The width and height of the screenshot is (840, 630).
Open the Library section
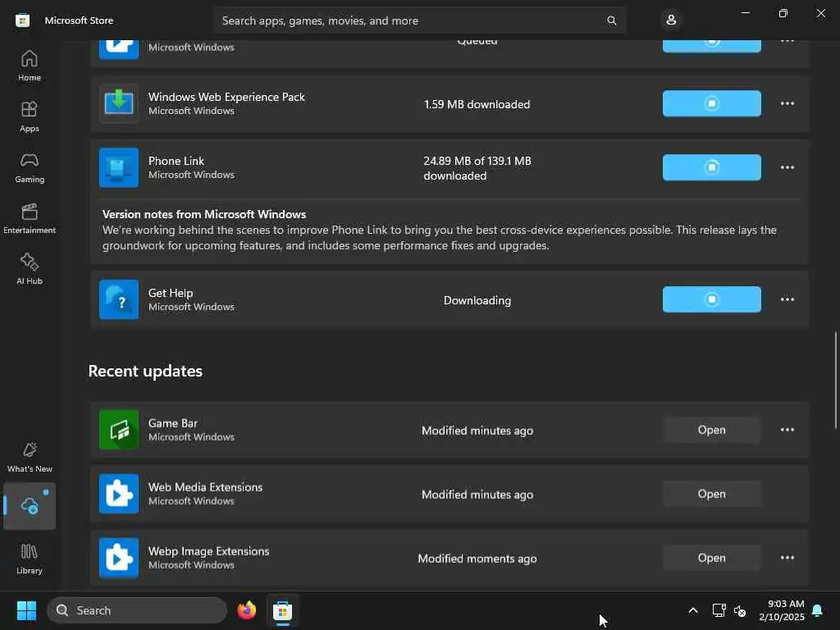click(x=29, y=559)
